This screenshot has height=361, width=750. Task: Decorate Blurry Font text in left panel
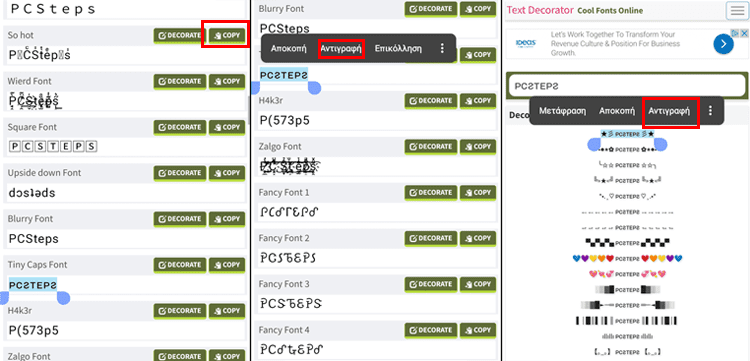pyautogui.click(x=180, y=219)
